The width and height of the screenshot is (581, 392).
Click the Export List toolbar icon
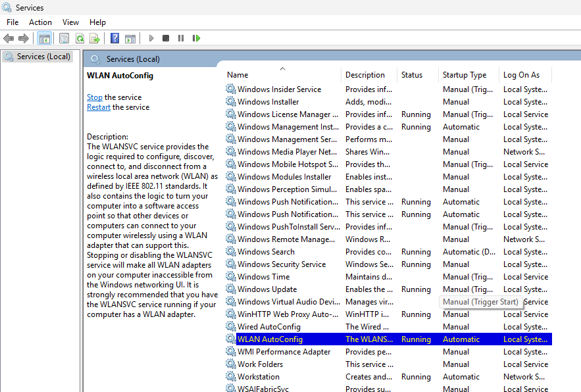[95, 39]
